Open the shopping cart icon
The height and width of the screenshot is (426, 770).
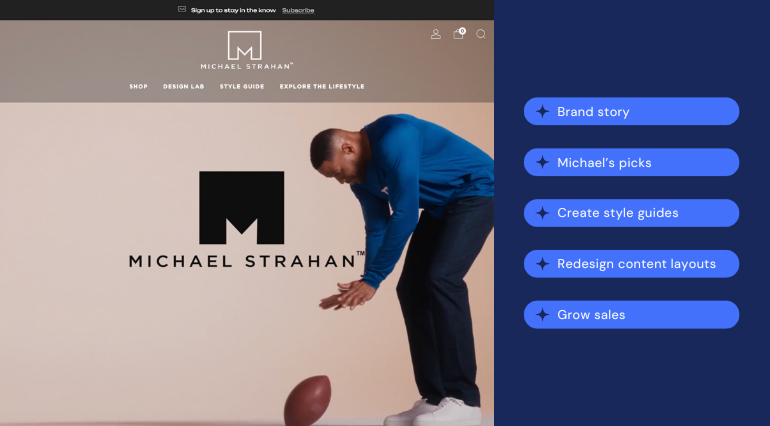pyautogui.click(x=458, y=34)
